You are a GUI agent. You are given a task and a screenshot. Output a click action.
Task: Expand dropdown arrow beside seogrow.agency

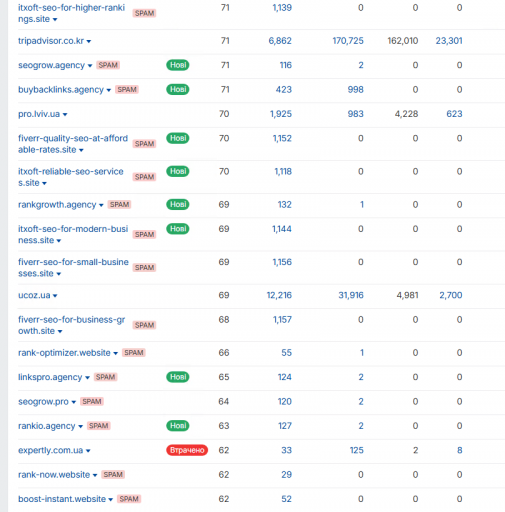[x=90, y=66]
